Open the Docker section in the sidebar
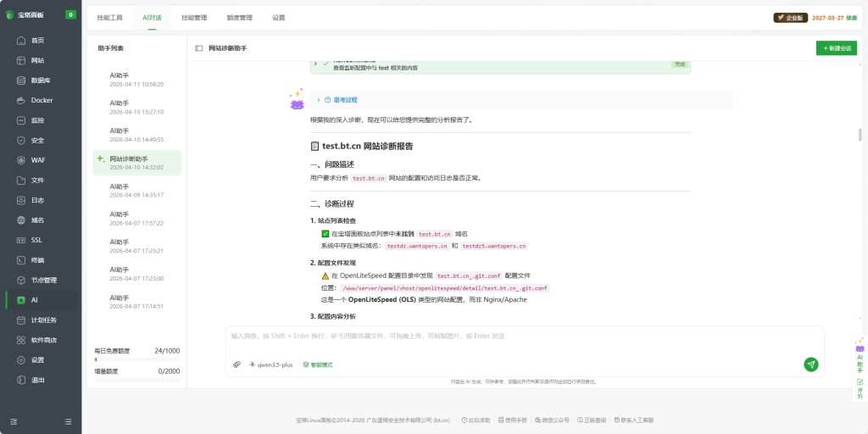The image size is (868, 434). pyautogui.click(x=41, y=100)
